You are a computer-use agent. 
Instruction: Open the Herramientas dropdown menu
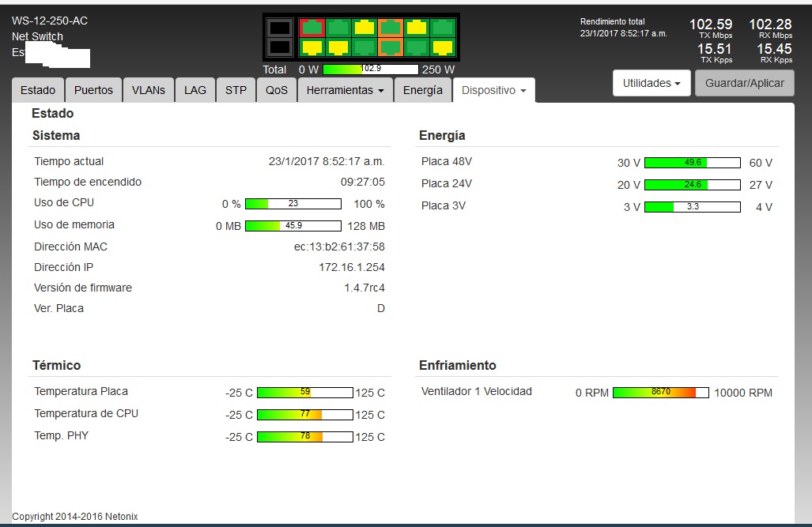point(345,90)
